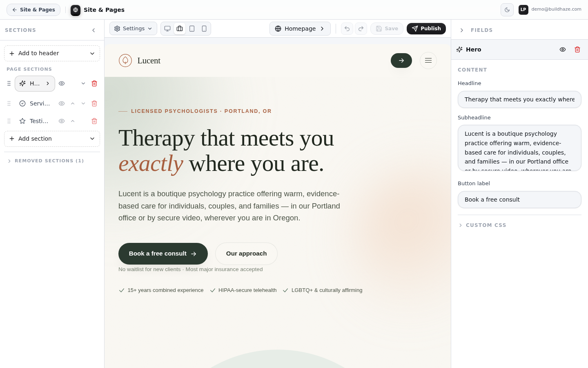588x368 pixels.
Task: Open the Settings dropdown
Action: (133, 29)
